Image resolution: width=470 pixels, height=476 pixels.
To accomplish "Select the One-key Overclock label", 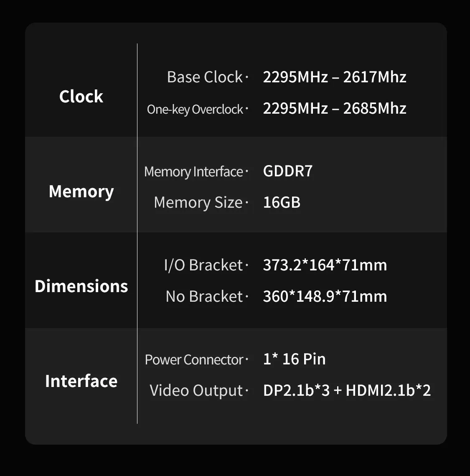I will 195,109.
